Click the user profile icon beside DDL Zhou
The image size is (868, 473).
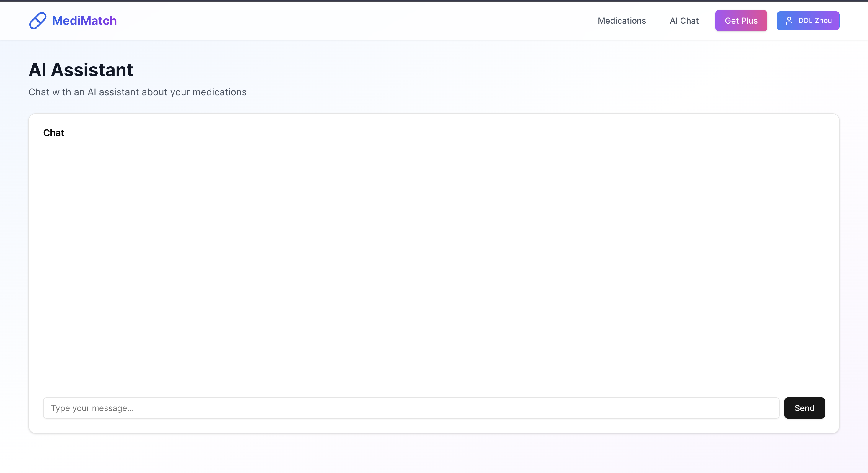[789, 21]
